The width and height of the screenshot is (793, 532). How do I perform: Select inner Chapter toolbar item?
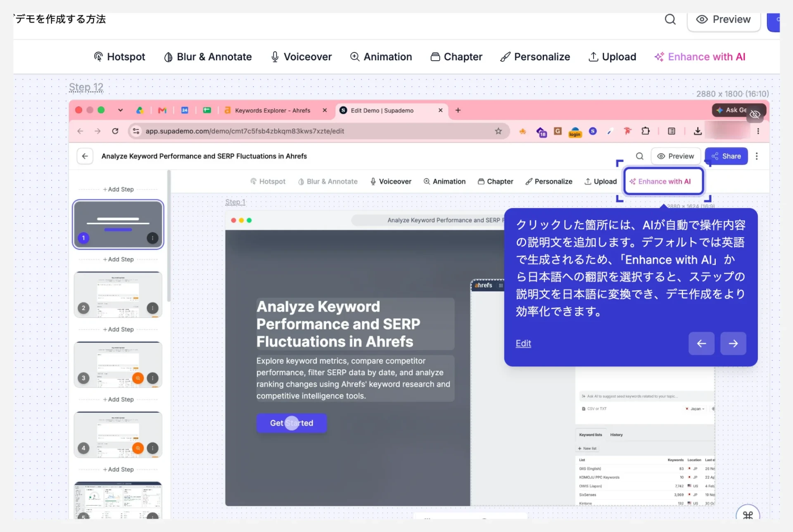(x=495, y=181)
